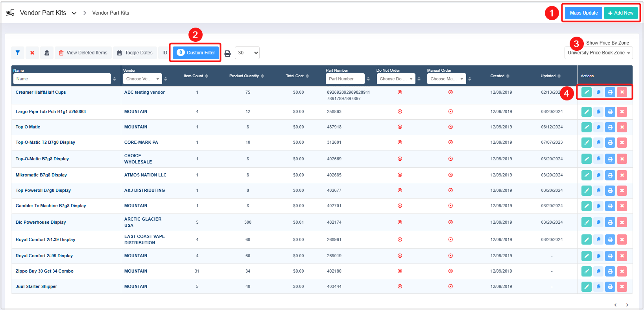Viewport: 644px width, 310px height.
Task: Copy the Largo Pipe Tob kit
Action: pyautogui.click(x=598, y=112)
